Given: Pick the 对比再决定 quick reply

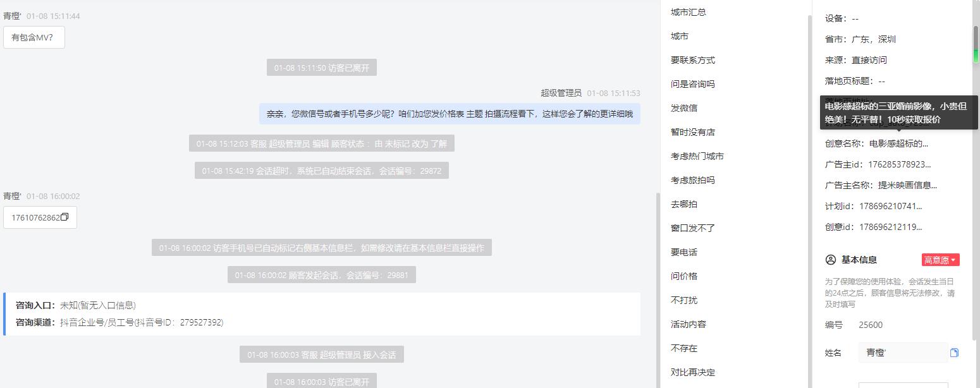Looking at the screenshot, I should click(693, 372).
